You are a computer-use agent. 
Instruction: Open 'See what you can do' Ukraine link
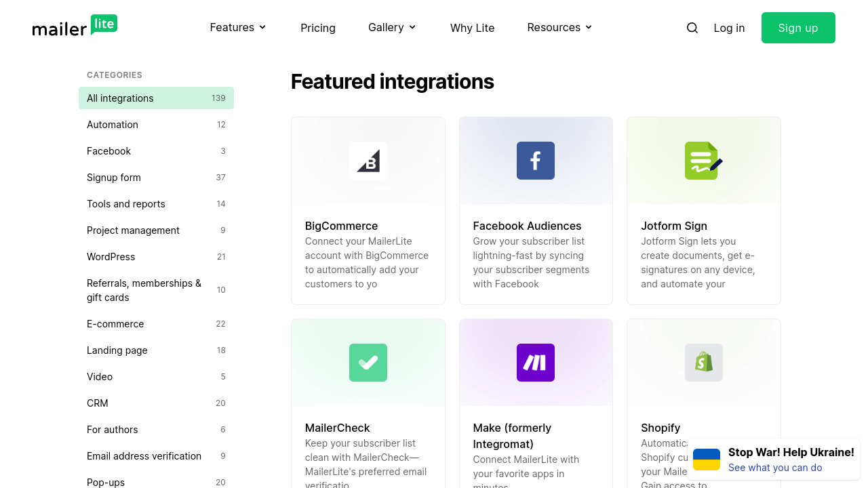point(775,468)
